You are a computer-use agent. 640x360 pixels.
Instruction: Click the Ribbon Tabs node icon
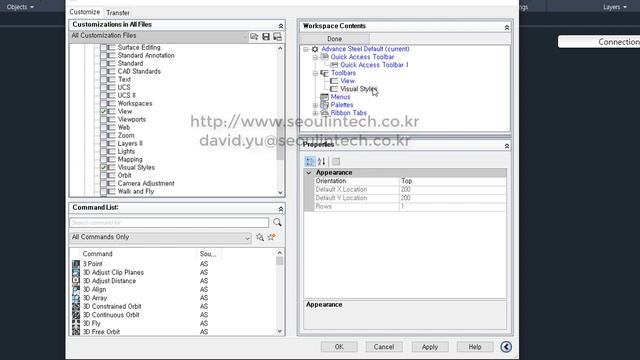pyautogui.click(x=324, y=113)
